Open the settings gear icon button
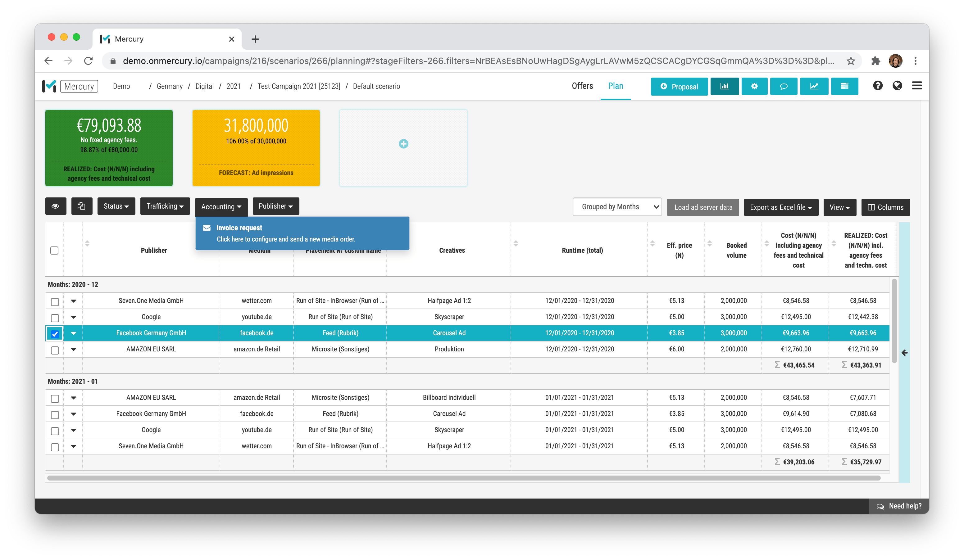This screenshot has height=560, width=964. [x=754, y=86]
